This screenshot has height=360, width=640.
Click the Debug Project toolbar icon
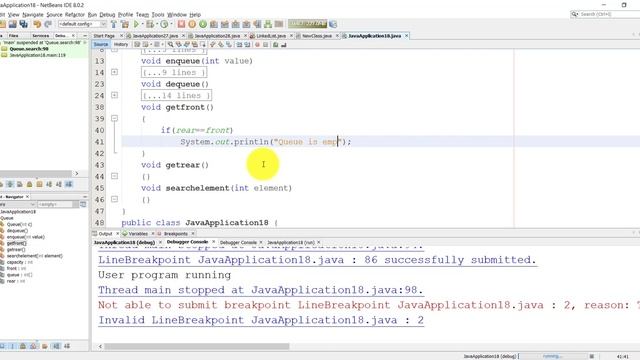150,24
